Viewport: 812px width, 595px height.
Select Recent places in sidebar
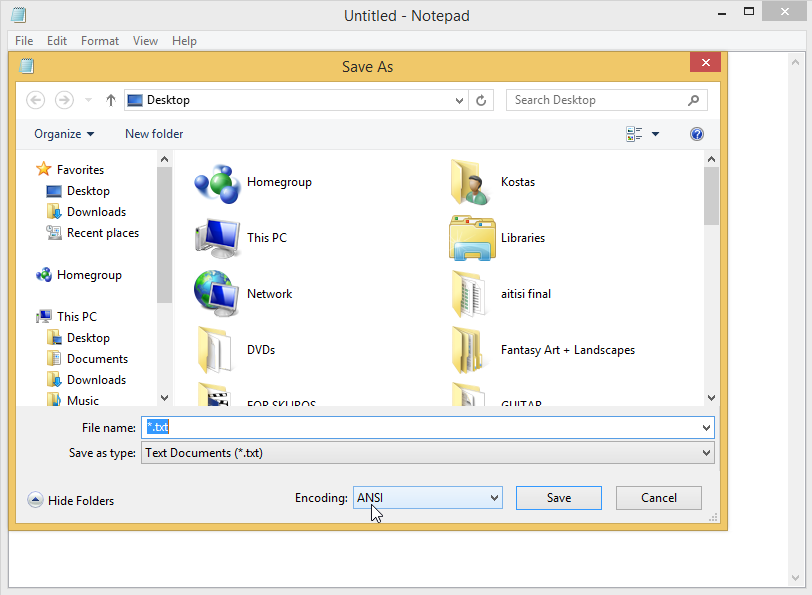point(93,233)
